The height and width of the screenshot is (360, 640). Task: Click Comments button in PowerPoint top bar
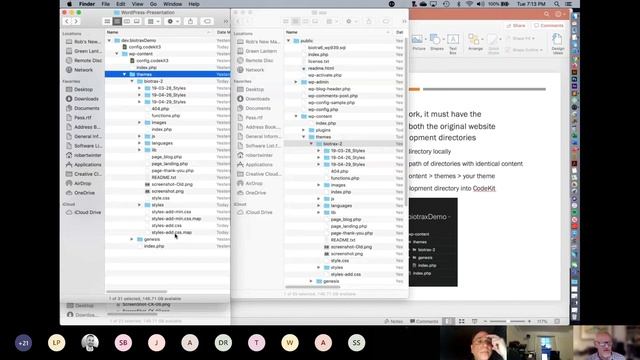pos(549,25)
